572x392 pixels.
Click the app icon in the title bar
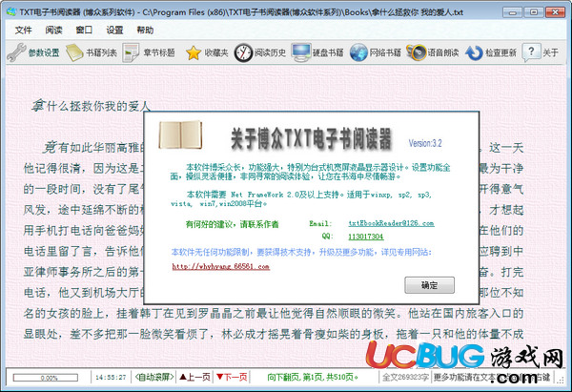pyautogui.click(x=11, y=11)
